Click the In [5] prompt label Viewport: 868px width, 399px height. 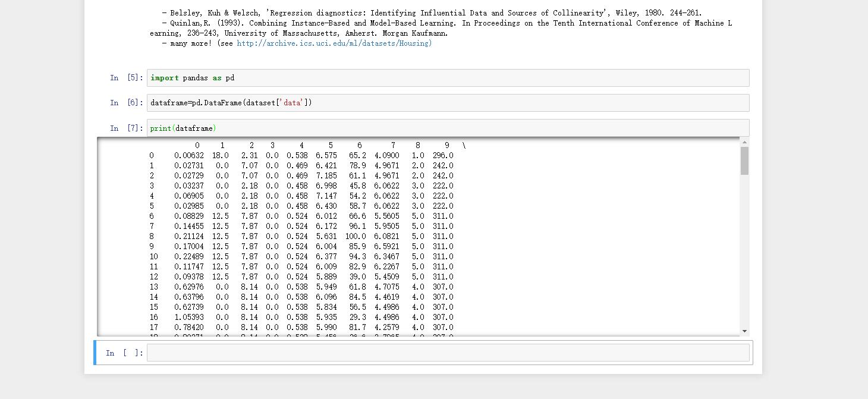pos(127,78)
